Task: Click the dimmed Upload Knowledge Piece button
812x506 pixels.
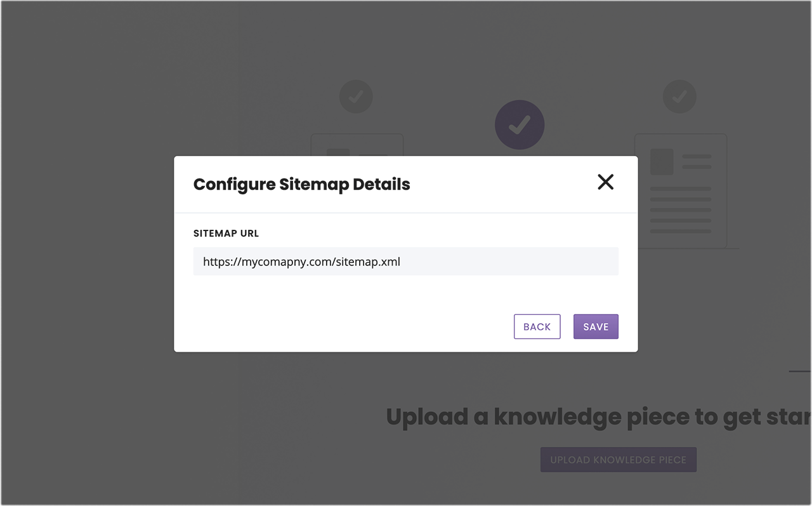Action: [x=619, y=460]
